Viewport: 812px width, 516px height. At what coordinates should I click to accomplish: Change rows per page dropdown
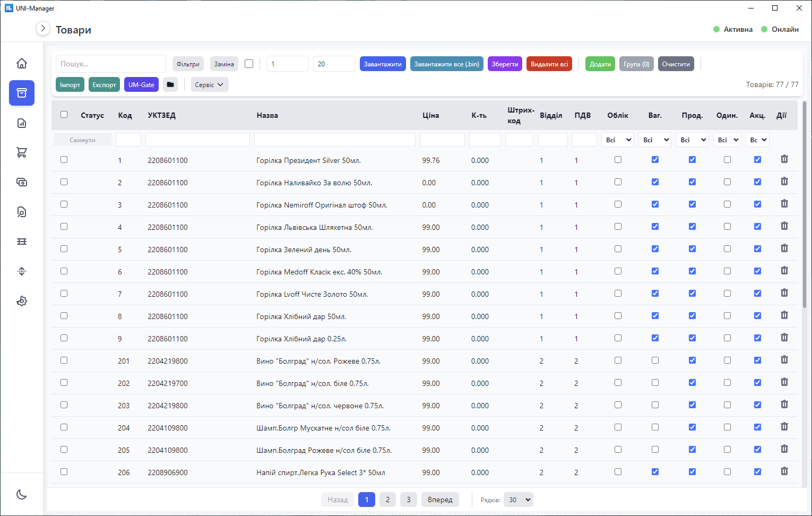tap(518, 500)
